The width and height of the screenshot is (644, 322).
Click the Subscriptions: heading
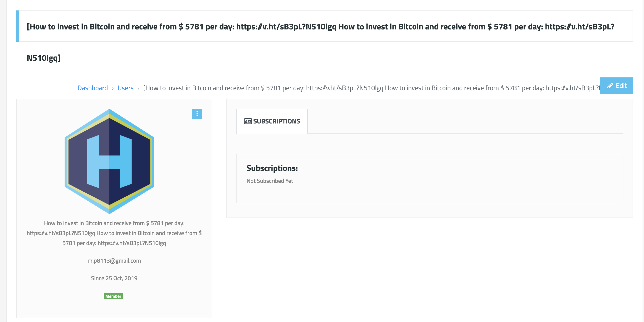(272, 168)
